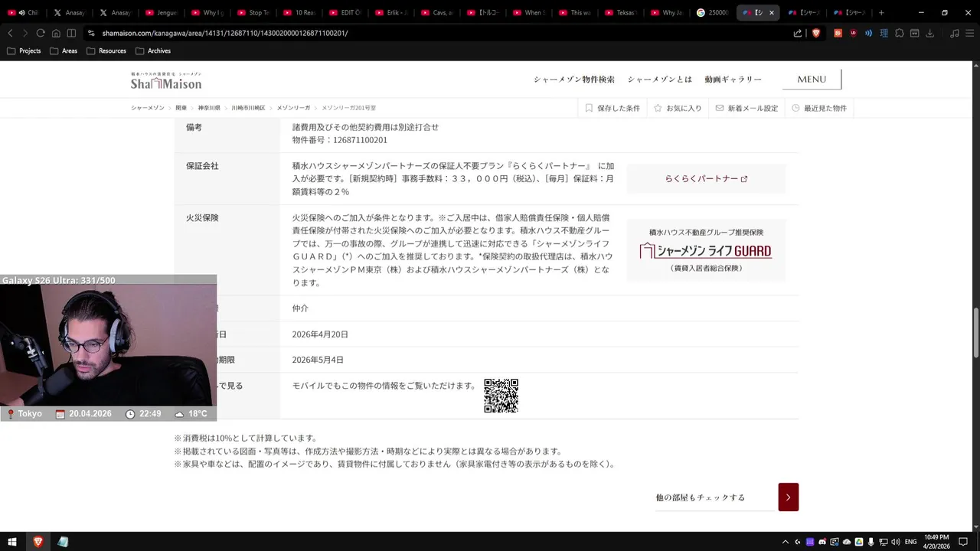Viewport: 980px width, 551px height.
Task: Click the シャーメゾンライフGUARD banner
Action: point(706,250)
